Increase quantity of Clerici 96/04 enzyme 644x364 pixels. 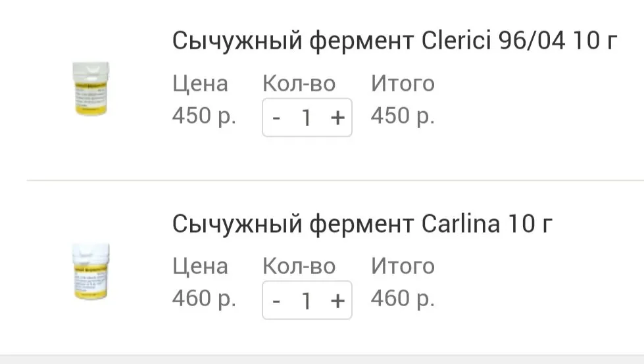(337, 118)
